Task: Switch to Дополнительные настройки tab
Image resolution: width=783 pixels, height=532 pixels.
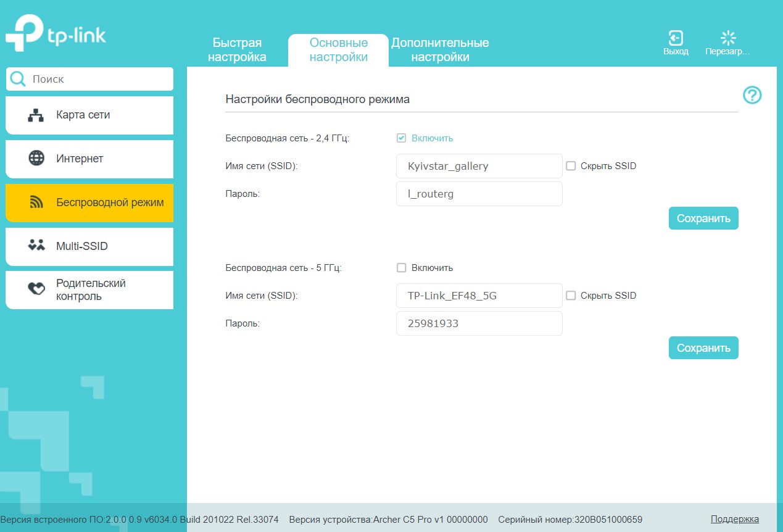Action: (440, 50)
